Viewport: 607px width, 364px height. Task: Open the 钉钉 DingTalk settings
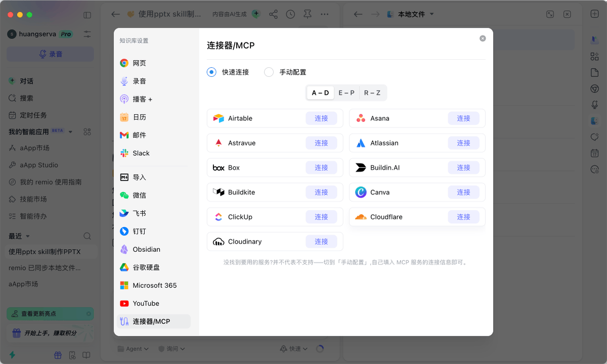pos(154,231)
